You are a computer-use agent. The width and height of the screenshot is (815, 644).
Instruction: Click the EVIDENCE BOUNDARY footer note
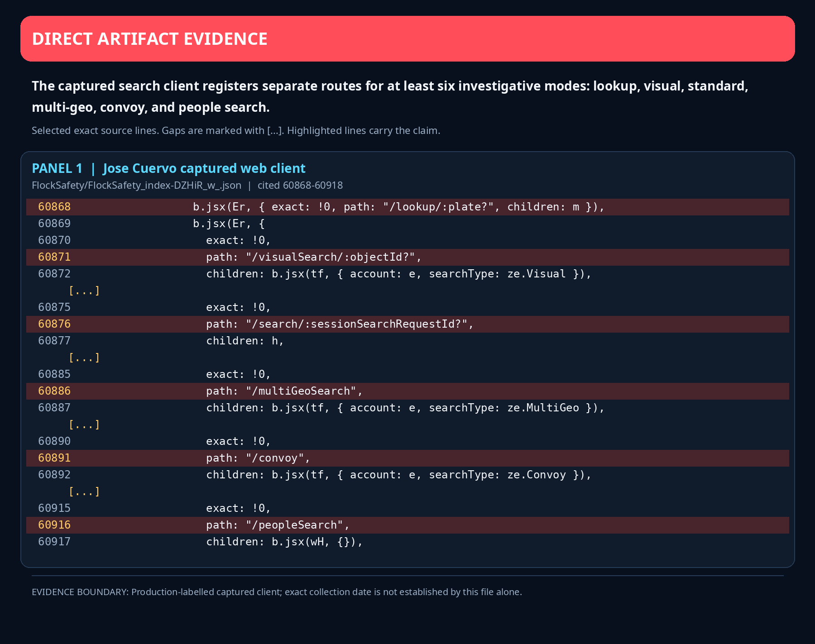coord(277,592)
